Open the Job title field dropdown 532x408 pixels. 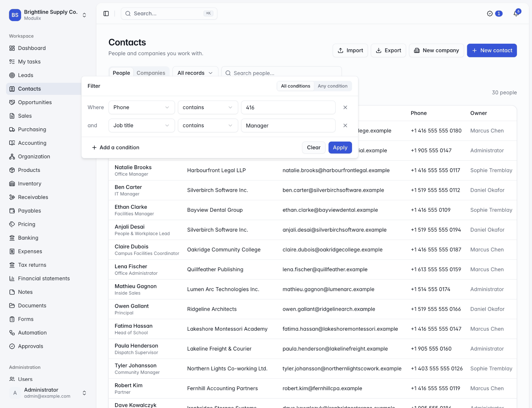click(142, 125)
